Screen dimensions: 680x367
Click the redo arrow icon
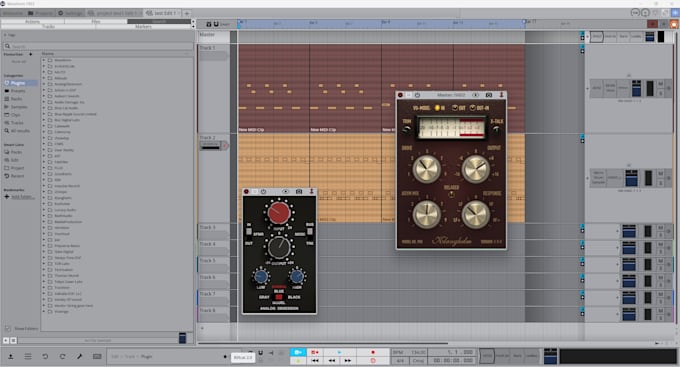pyautogui.click(x=62, y=356)
